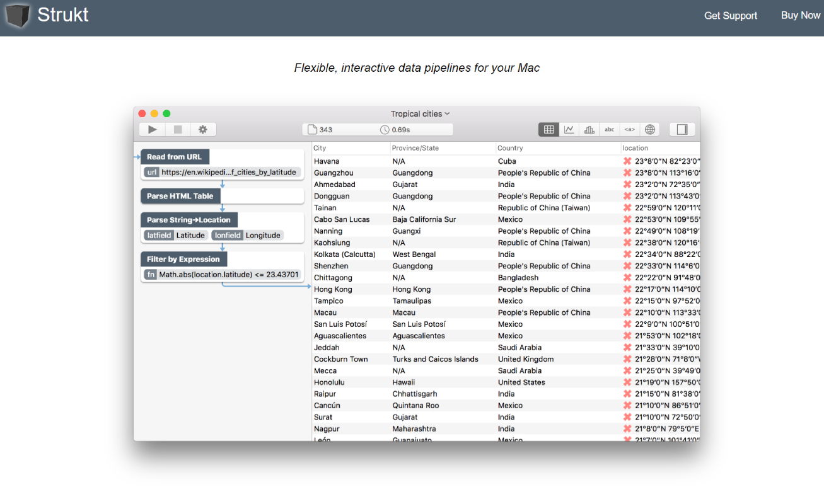Select the Parse String→Location step
824x504 pixels.
[x=189, y=220]
